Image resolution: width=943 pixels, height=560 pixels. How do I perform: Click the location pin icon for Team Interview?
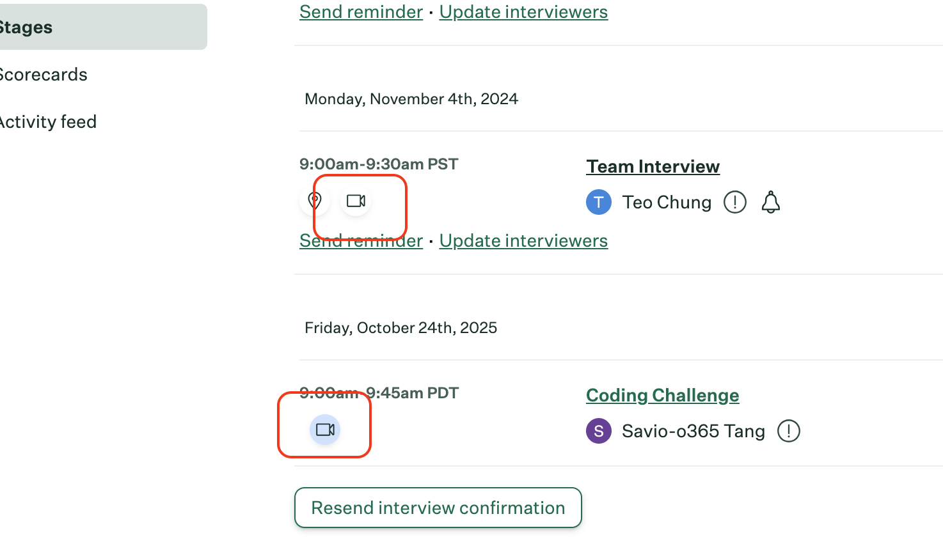[x=314, y=201]
